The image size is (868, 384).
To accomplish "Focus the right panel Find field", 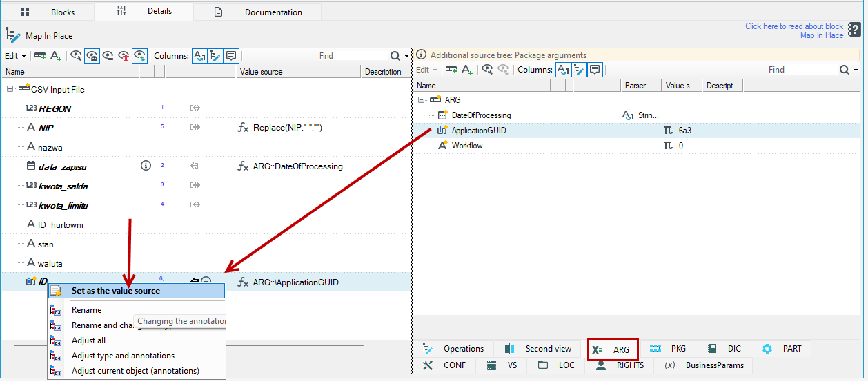I will tap(800, 70).
